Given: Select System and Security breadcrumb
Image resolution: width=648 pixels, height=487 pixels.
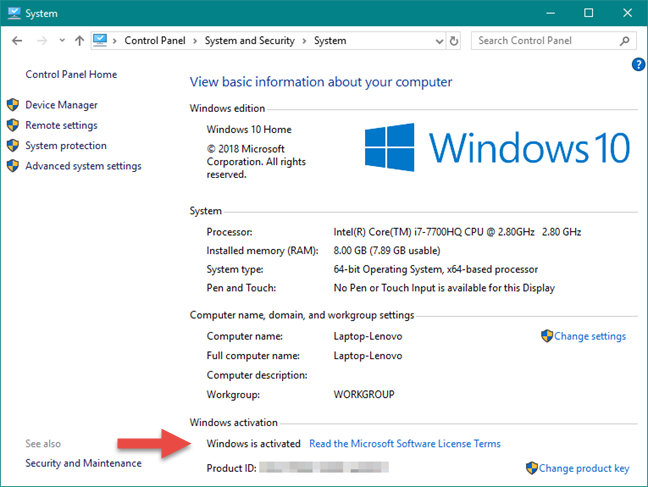Looking at the screenshot, I should click(250, 41).
